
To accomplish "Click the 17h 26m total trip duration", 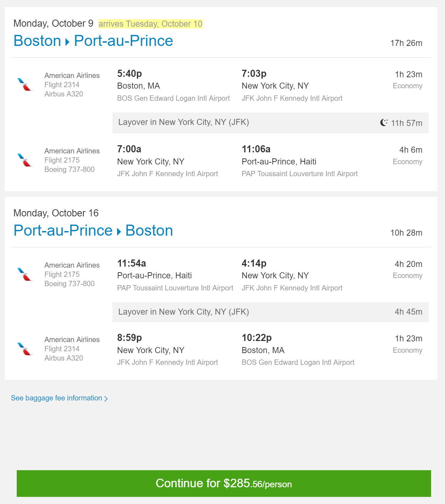I will point(406,43).
